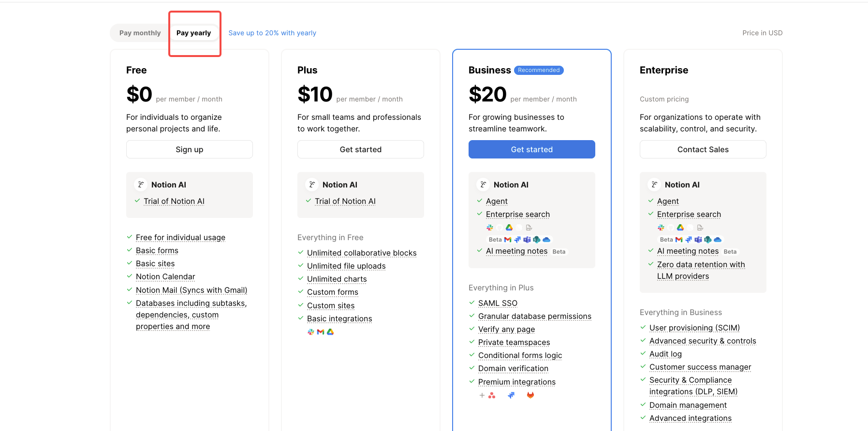The image size is (868, 431).
Task: Select the Pay yearly billing option
Action: [193, 33]
